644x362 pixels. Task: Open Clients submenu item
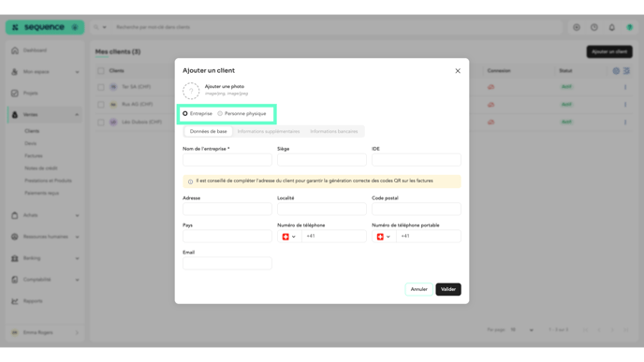coord(32,131)
